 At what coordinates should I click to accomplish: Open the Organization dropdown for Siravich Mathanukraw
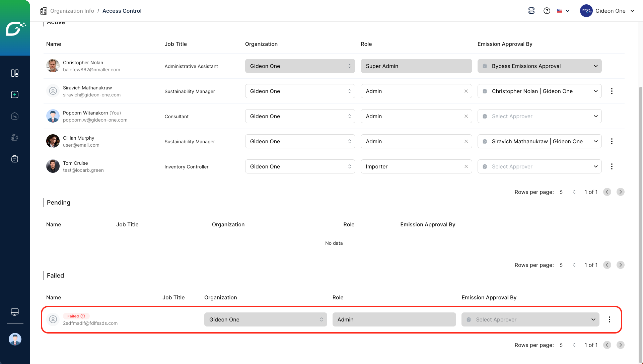pyautogui.click(x=300, y=91)
